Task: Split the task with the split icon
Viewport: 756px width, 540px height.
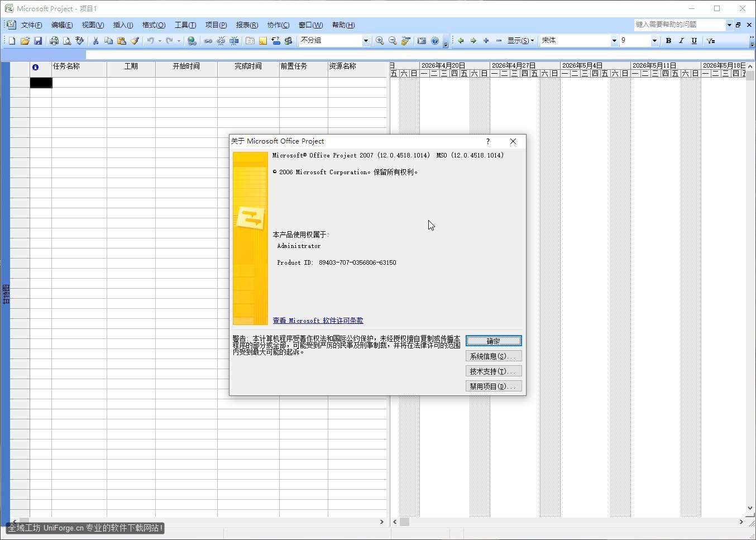Action: coord(234,41)
